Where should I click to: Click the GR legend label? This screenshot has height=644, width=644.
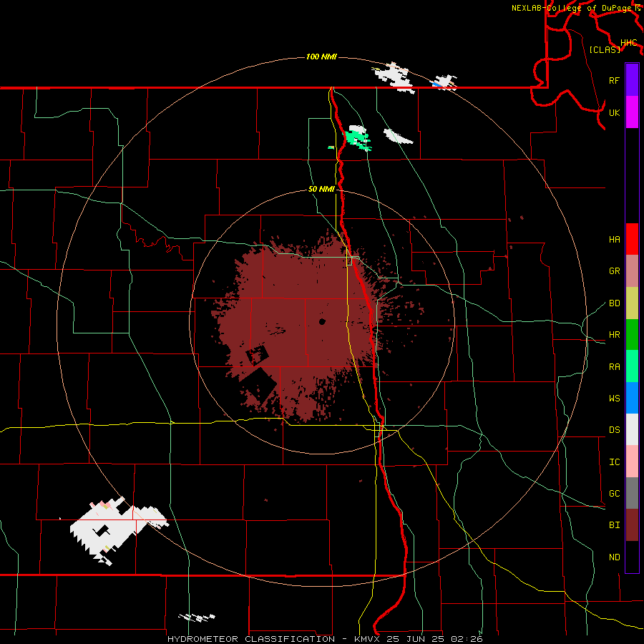614,271
